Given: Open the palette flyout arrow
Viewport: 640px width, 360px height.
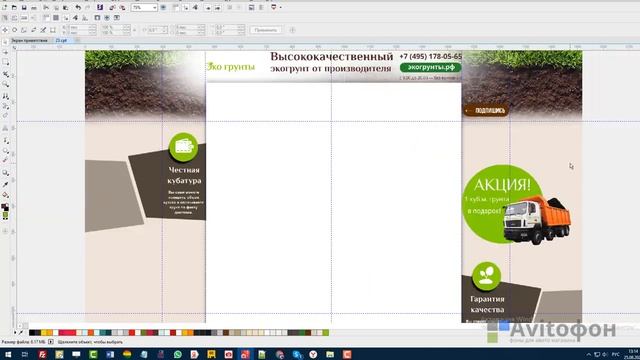Looking at the screenshot, I should coord(15,333).
